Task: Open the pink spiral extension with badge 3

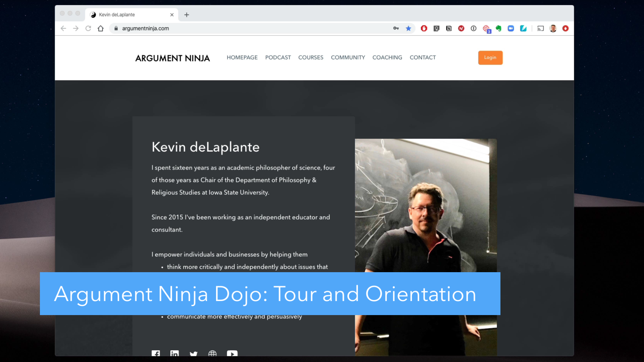Action: click(486, 29)
